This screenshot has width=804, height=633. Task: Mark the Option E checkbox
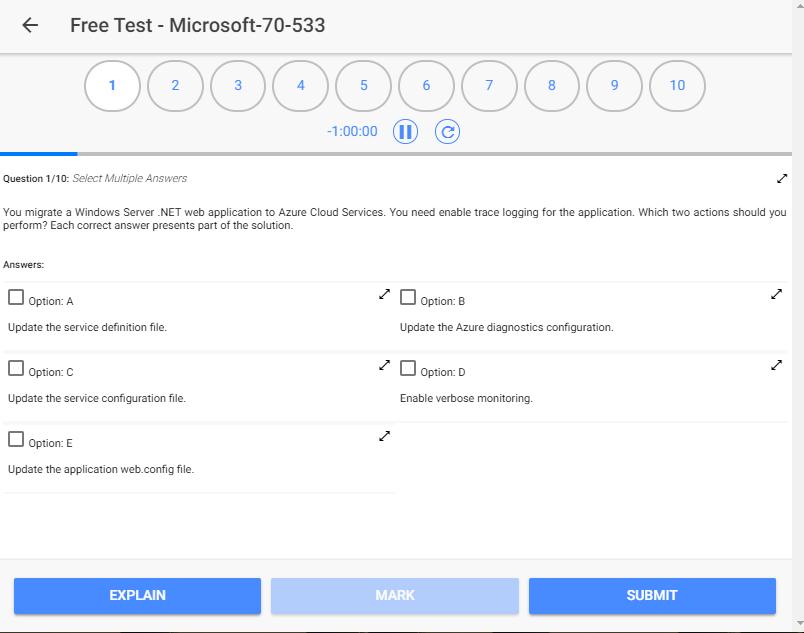(16, 439)
